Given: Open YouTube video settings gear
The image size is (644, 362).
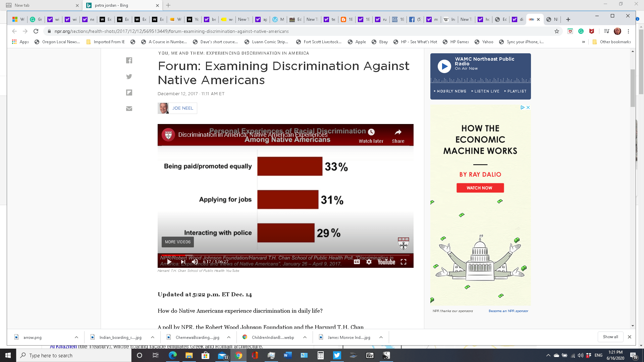Looking at the screenshot, I should pyautogui.click(x=369, y=262).
